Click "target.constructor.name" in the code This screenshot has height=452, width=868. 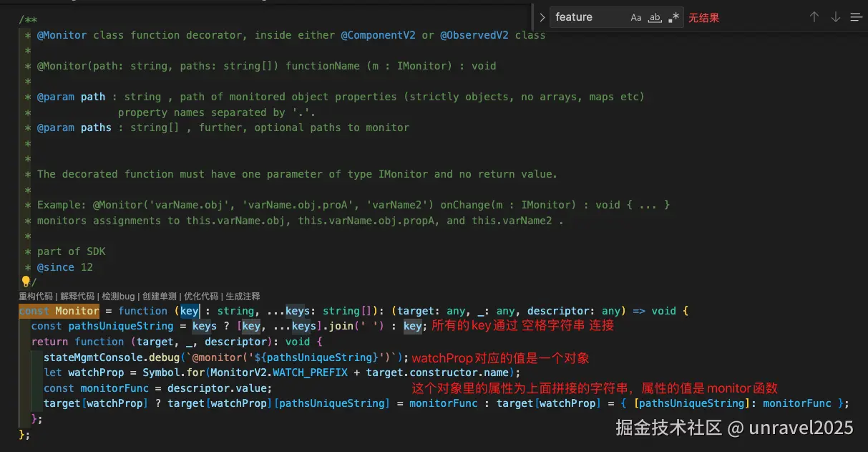442,372
